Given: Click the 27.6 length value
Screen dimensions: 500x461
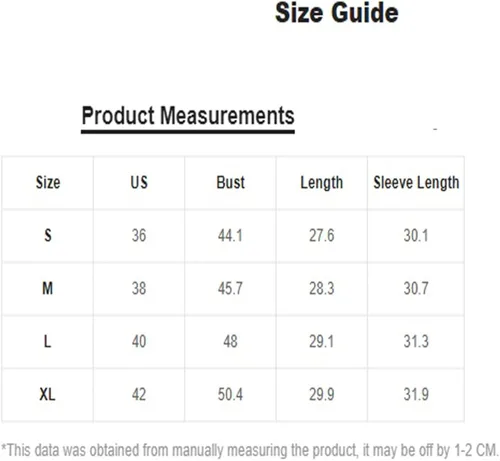Looking at the screenshot, I should [322, 235].
